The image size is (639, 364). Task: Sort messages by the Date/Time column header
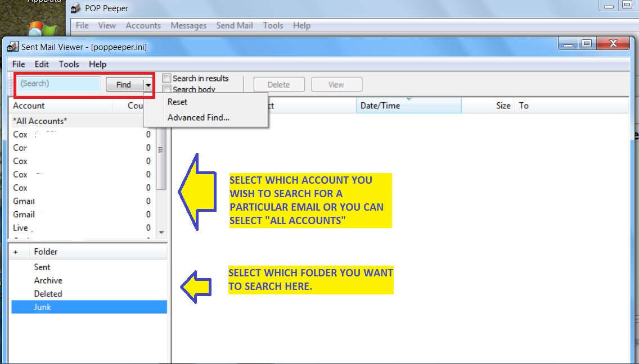tap(409, 106)
